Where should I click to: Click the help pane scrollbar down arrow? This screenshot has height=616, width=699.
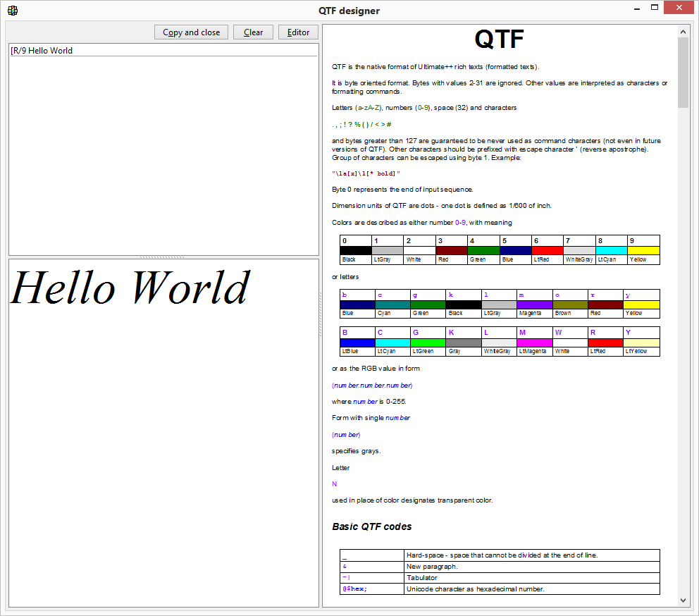683,600
